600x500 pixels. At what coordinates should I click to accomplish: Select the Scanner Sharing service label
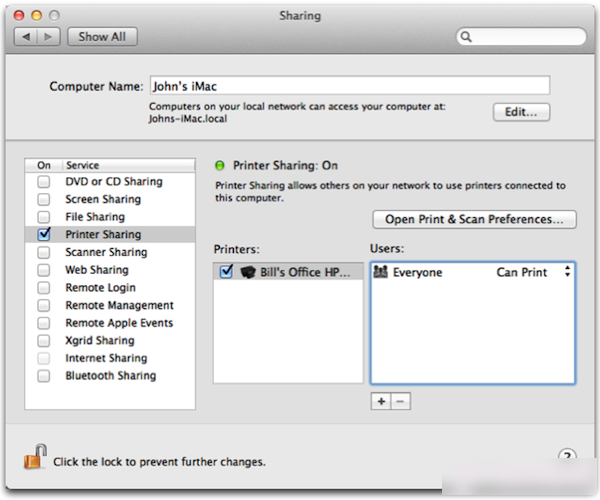pos(106,252)
